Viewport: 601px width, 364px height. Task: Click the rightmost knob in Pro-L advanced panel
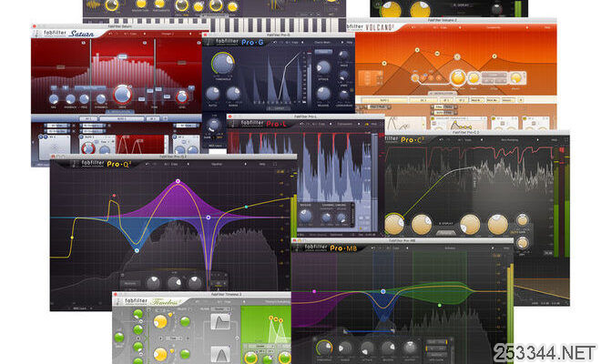(341, 218)
